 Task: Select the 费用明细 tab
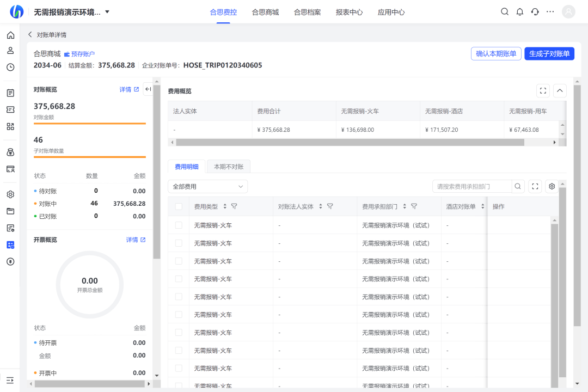(x=187, y=167)
